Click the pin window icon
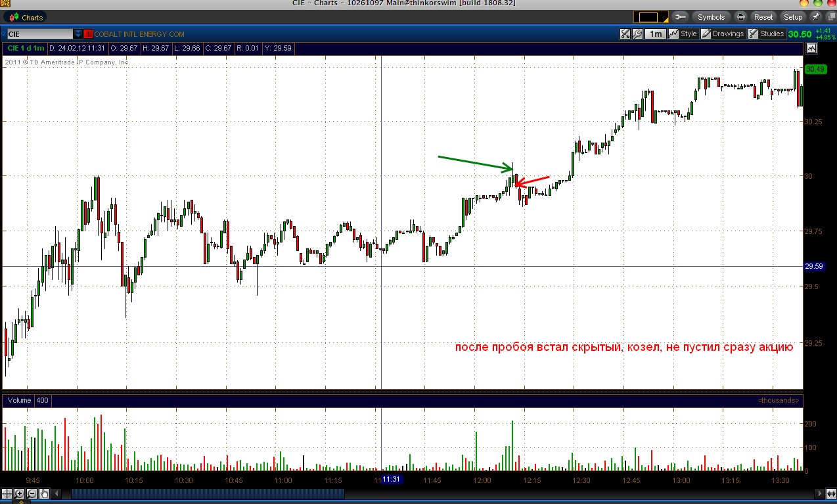Screen dimensions: 837x504 [x=816, y=17]
